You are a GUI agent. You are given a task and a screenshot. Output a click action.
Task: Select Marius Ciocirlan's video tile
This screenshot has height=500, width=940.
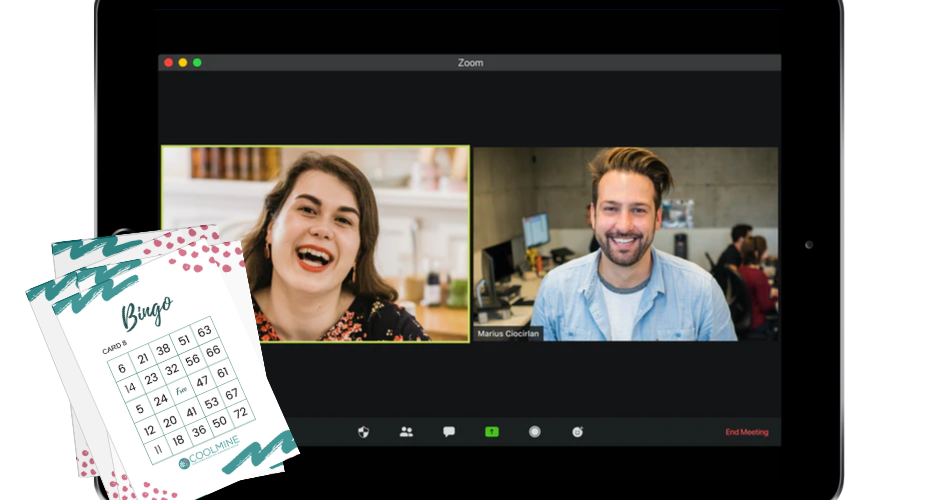626,244
